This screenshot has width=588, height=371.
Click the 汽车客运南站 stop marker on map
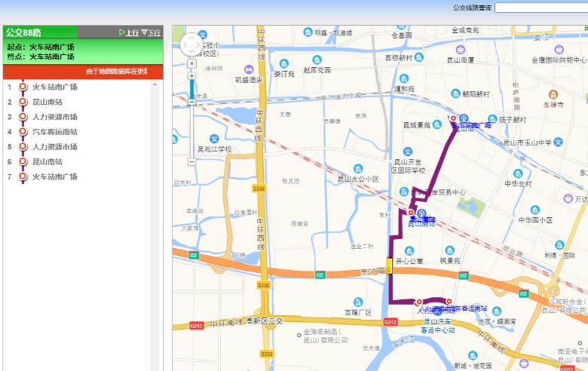click(449, 302)
